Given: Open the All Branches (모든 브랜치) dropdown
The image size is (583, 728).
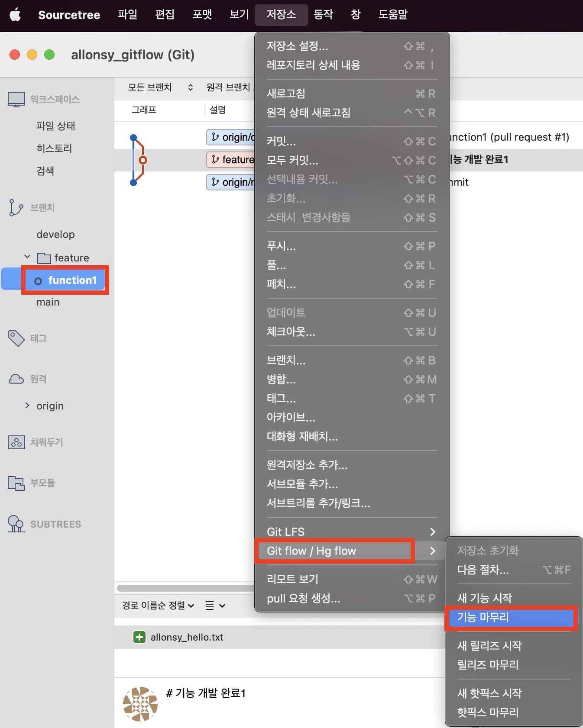Looking at the screenshot, I should coord(160,87).
